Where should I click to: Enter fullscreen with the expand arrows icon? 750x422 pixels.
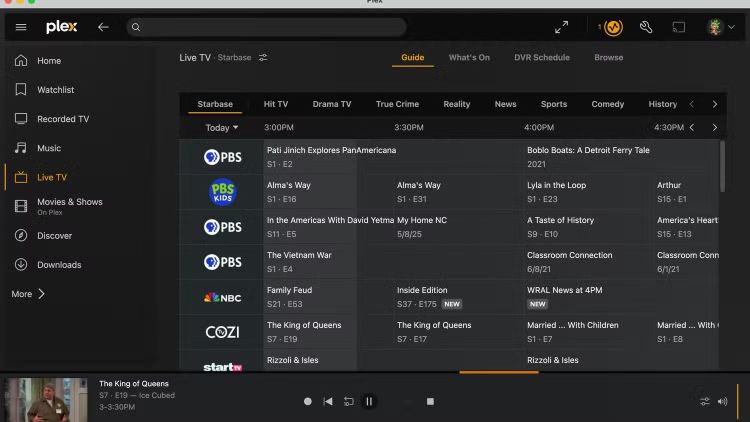(x=561, y=27)
